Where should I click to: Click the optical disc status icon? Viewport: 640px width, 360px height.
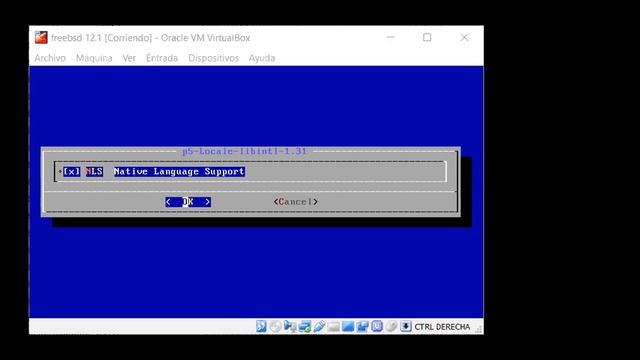(276, 326)
